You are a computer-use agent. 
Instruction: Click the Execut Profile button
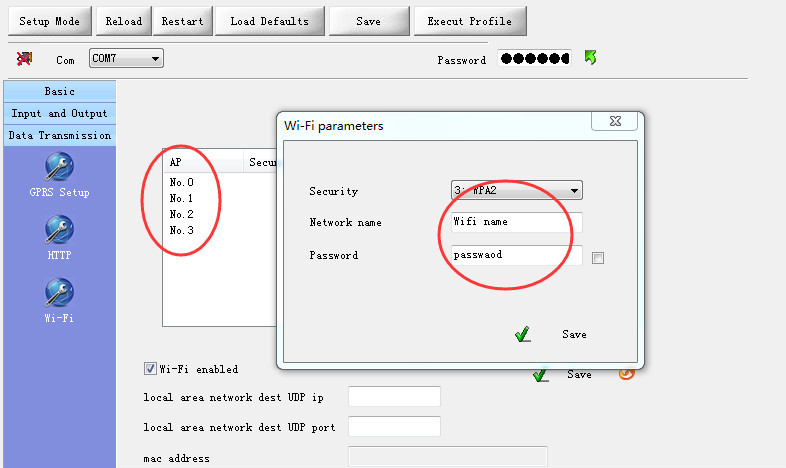[x=469, y=21]
